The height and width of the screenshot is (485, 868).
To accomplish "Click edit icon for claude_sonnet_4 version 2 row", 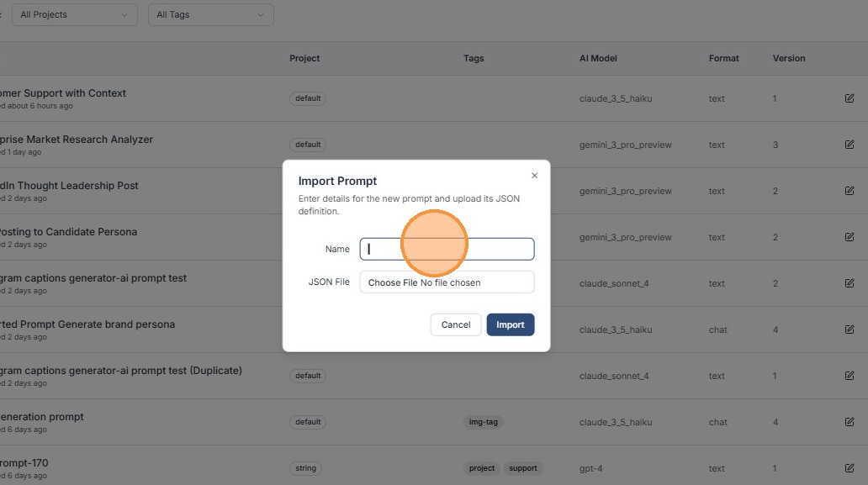I will click(x=849, y=283).
